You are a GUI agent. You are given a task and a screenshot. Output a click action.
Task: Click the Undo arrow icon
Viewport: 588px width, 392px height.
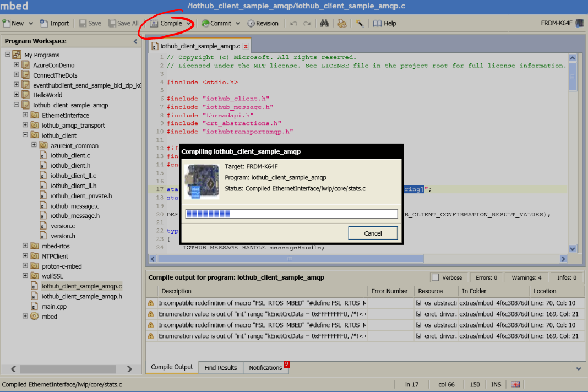[x=293, y=24]
